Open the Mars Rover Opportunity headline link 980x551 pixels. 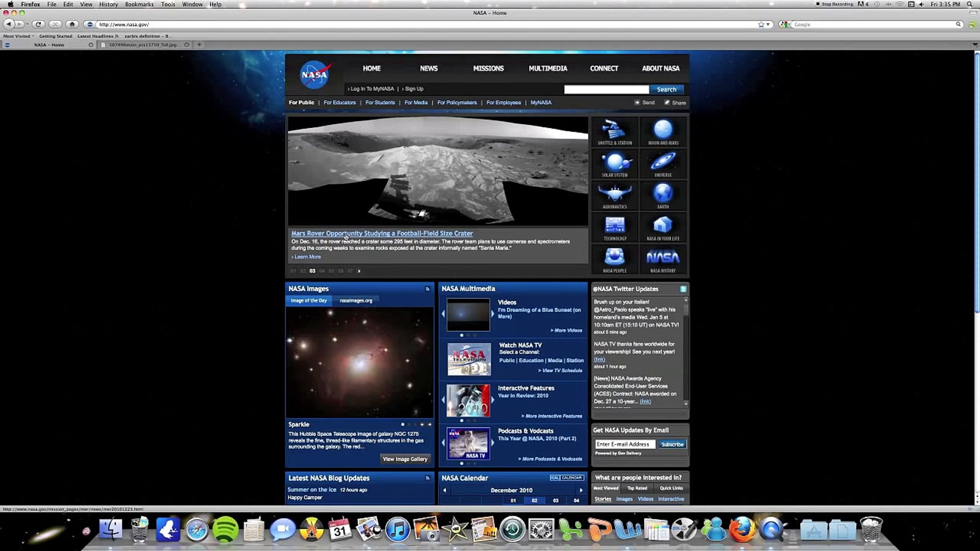click(x=382, y=233)
